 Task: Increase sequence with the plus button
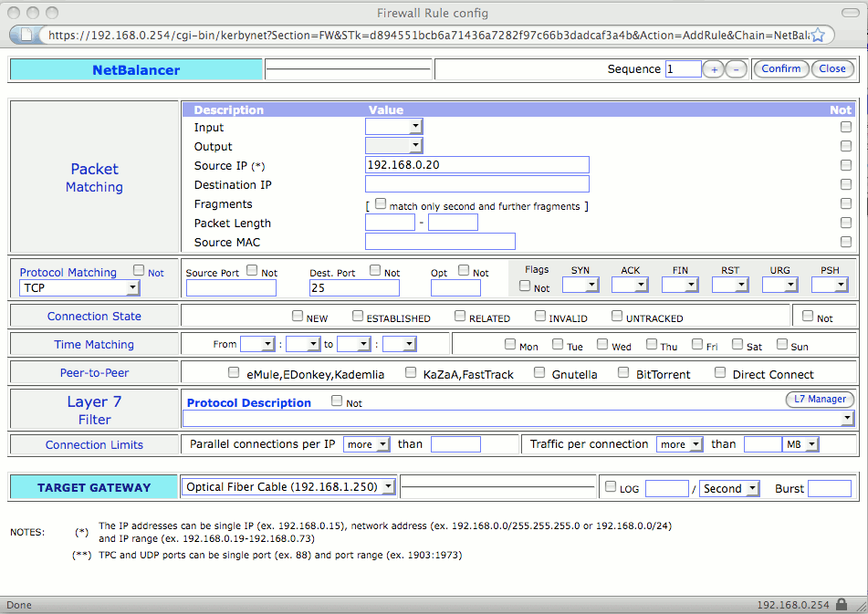click(x=714, y=69)
